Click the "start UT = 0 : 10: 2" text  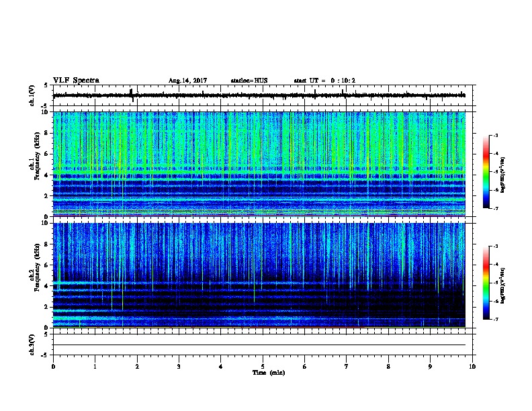pyautogui.click(x=324, y=81)
